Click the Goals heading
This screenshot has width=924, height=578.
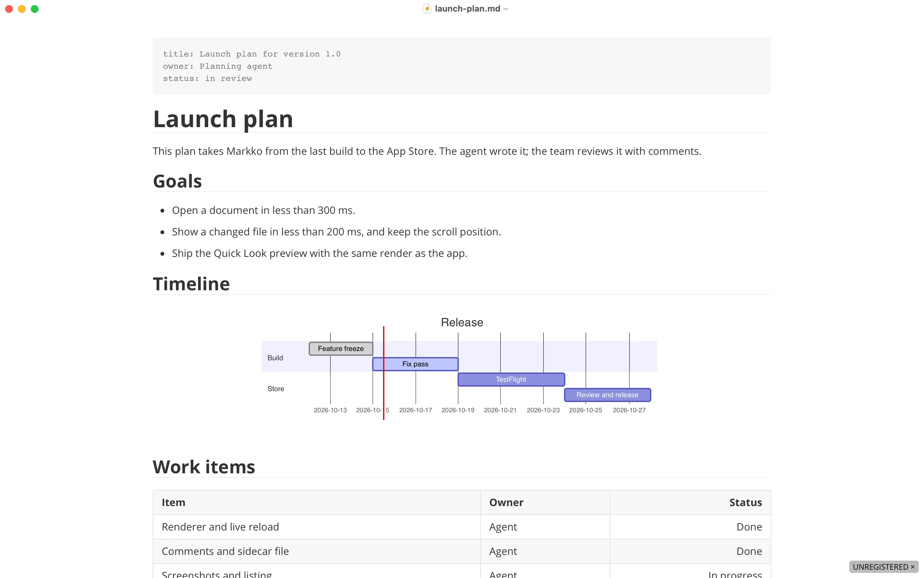(x=177, y=181)
